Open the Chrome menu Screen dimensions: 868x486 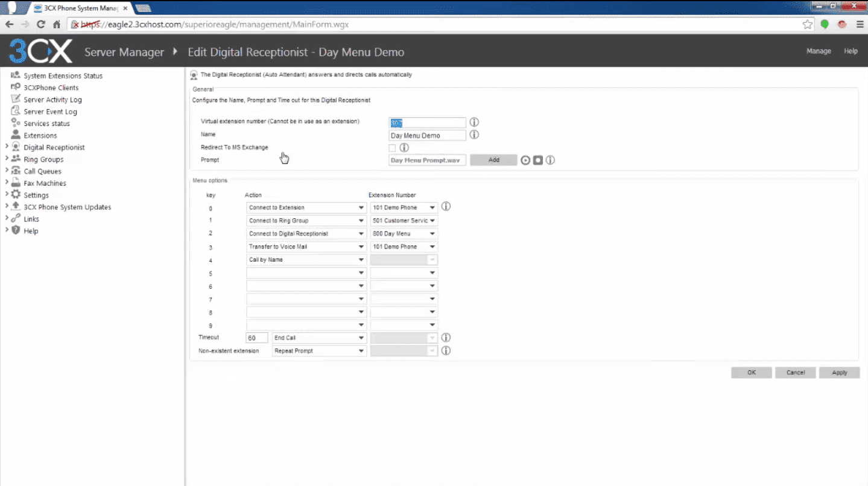click(x=860, y=25)
